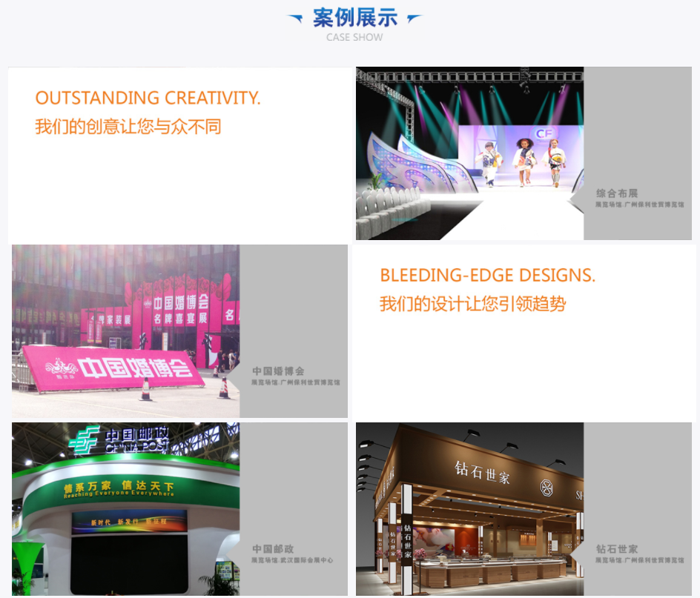Click the venue line under the 钻石世家 caption
Viewport: 700px width, 598px height.
pos(639,560)
